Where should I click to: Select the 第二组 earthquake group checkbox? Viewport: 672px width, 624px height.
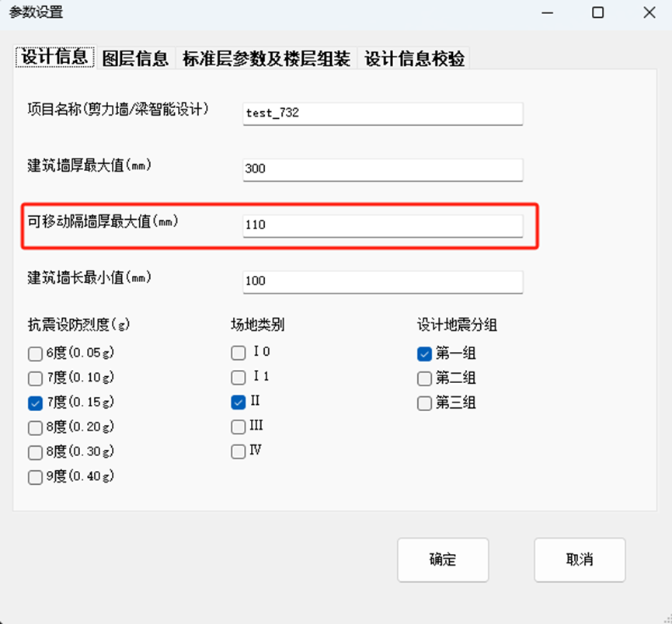(x=424, y=379)
